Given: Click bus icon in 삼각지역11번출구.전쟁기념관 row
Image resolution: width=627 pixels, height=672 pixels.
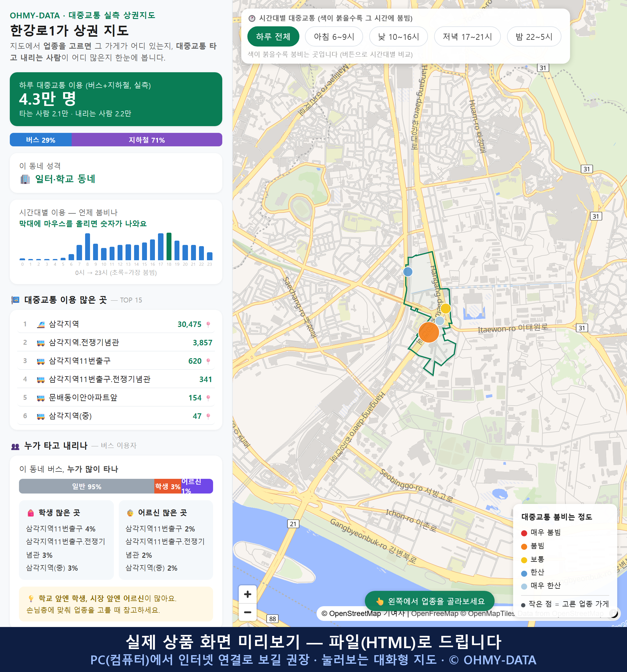Looking at the screenshot, I should (x=40, y=380).
